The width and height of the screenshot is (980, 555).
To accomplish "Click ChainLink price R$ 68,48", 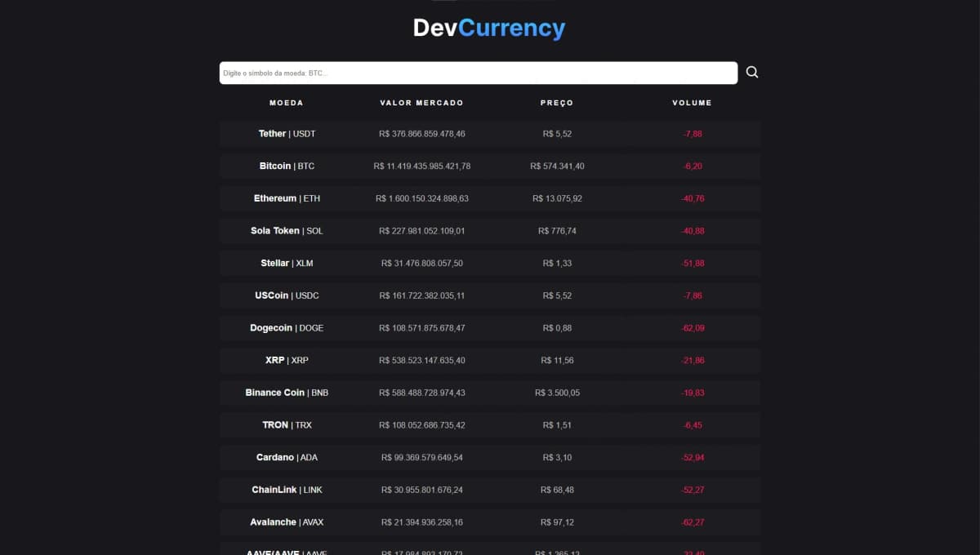I will pyautogui.click(x=557, y=490).
